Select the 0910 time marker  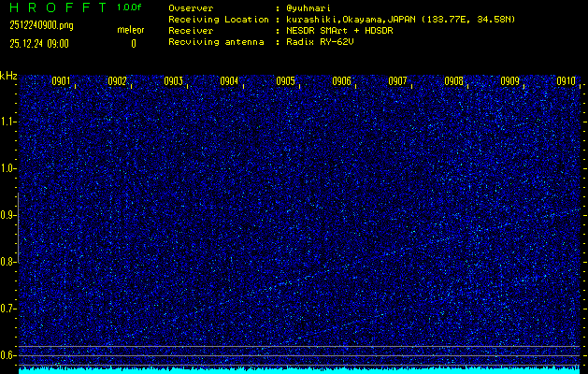(x=566, y=81)
